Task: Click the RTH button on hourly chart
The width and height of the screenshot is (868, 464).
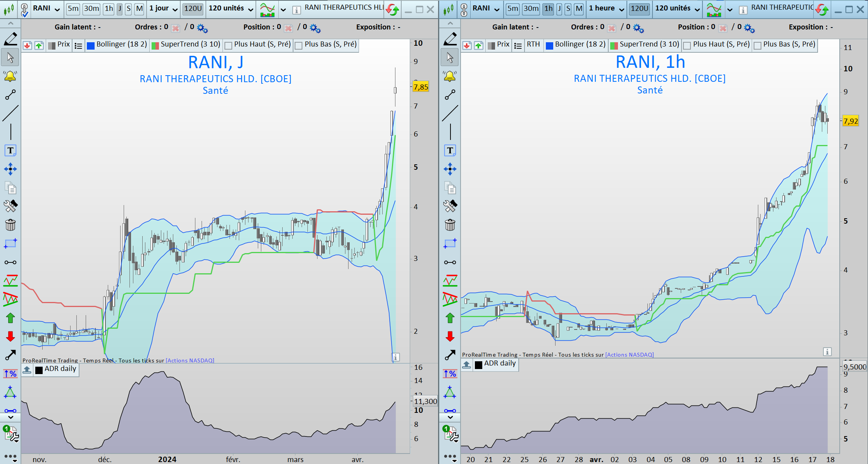Action: (533, 45)
